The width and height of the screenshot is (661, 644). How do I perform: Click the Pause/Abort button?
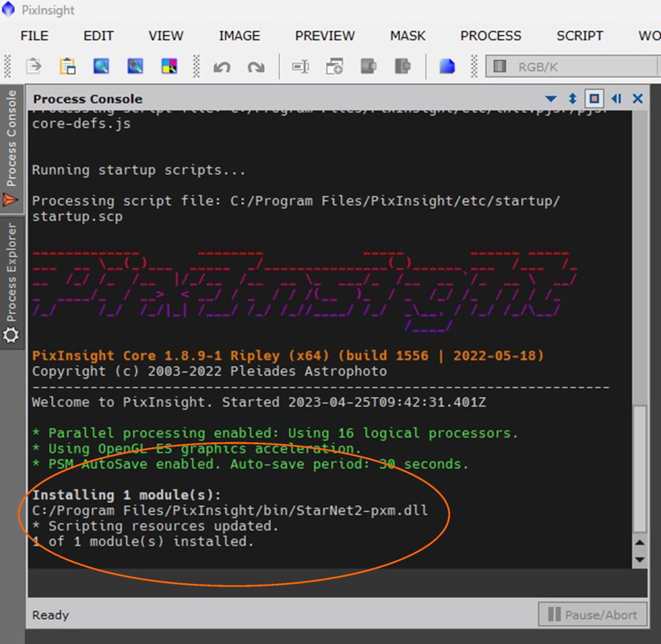592,614
